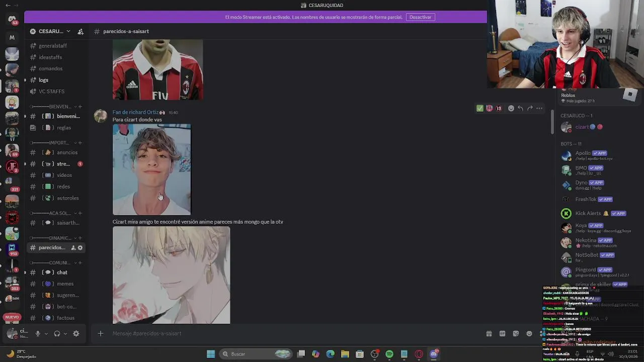Open the reglas channel
Screen dimensions: 644x362
tap(56, 128)
